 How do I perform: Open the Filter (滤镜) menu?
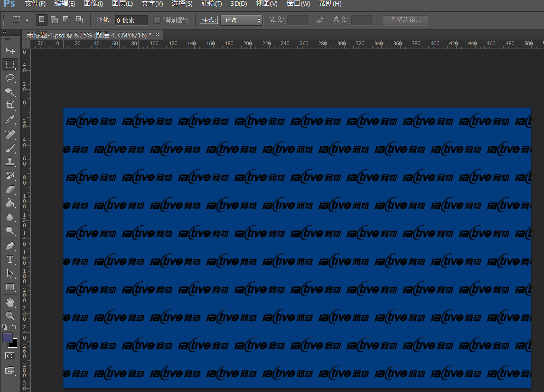pos(211,4)
